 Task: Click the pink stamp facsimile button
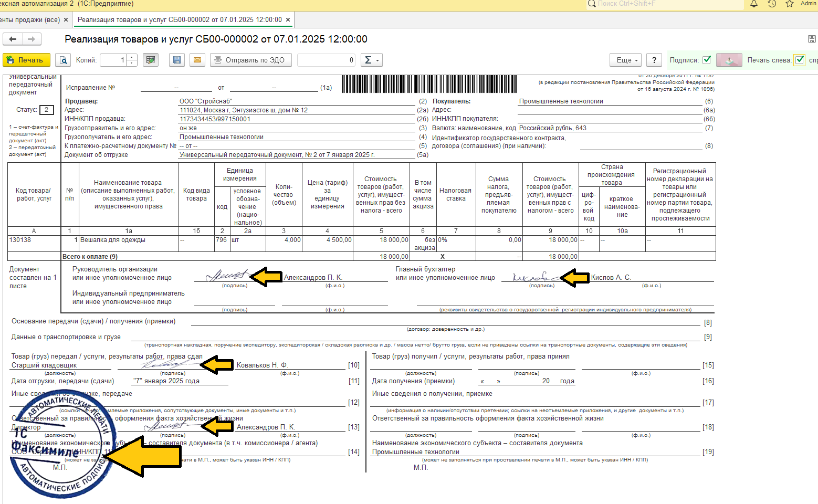[729, 60]
